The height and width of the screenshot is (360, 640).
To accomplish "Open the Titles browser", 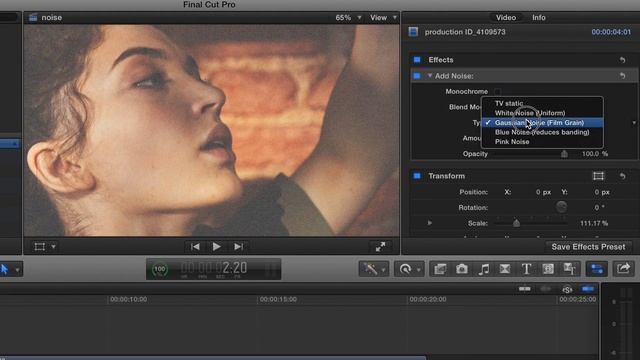I will click(x=527, y=269).
